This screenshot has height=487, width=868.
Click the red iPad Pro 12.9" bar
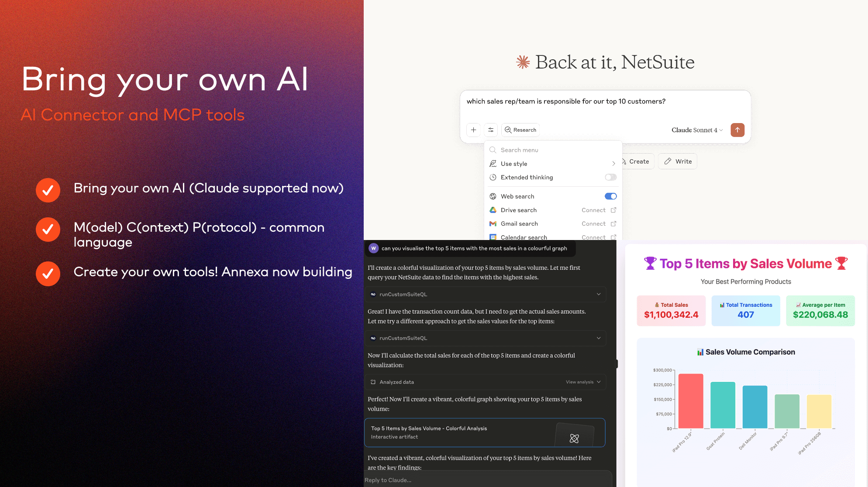click(691, 401)
